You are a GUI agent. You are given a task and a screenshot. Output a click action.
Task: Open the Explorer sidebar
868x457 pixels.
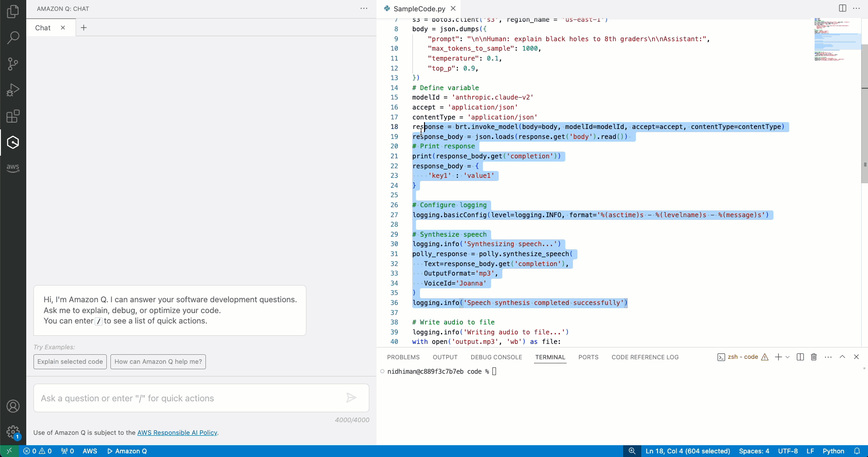coord(13,11)
